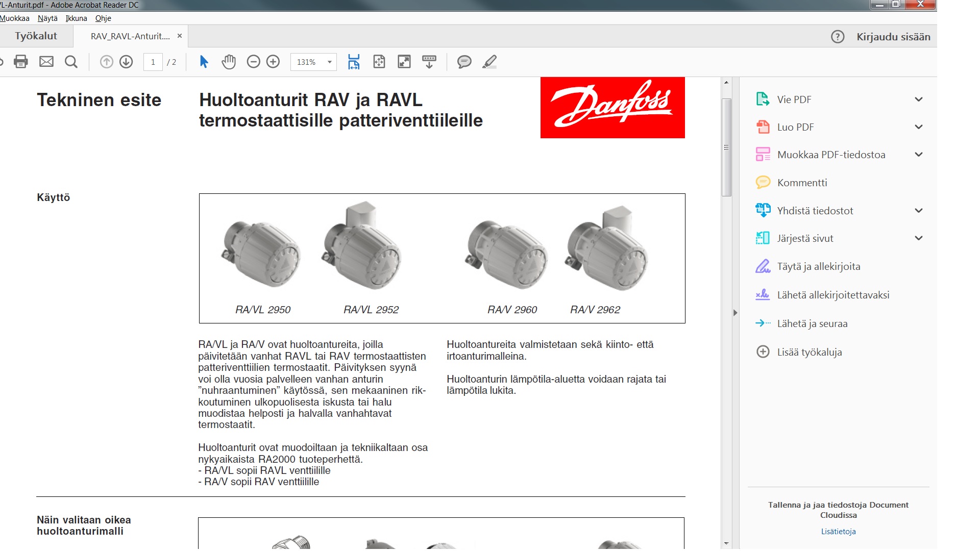The height and width of the screenshot is (551, 980).
Task: Click the print icon in toolbar
Action: click(21, 62)
